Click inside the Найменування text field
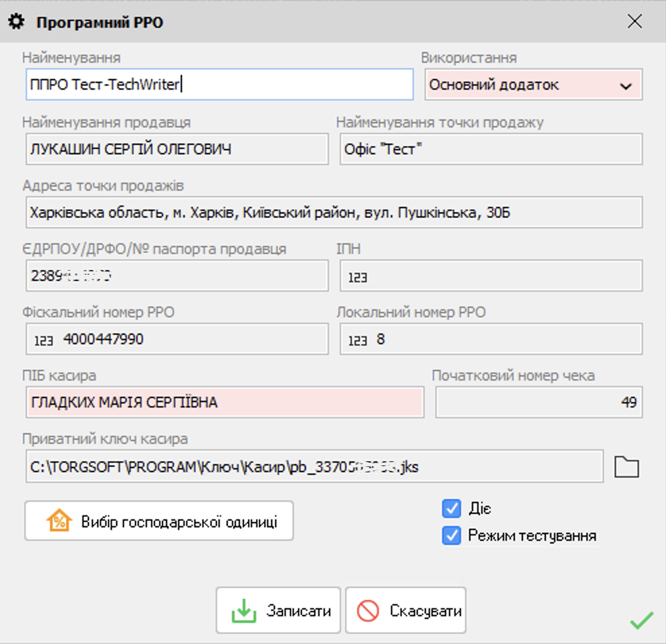666x644 pixels. (x=218, y=84)
